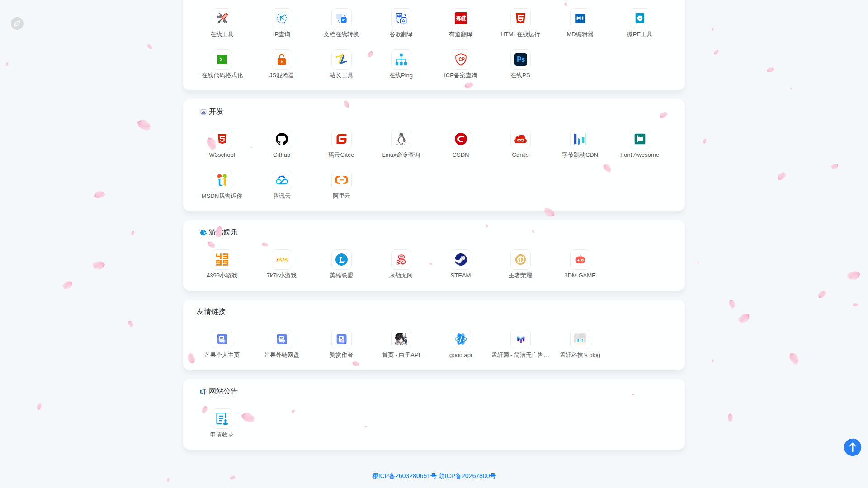The image size is (868, 488).
Task: Click the 网站公告 section heading
Action: coord(223,391)
